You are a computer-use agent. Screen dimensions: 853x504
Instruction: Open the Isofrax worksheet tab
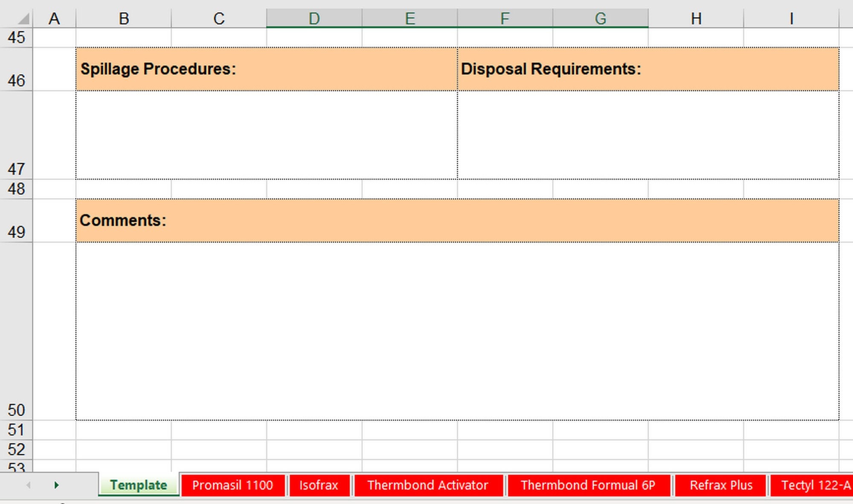pyautogui.click(x=319, y=485)
